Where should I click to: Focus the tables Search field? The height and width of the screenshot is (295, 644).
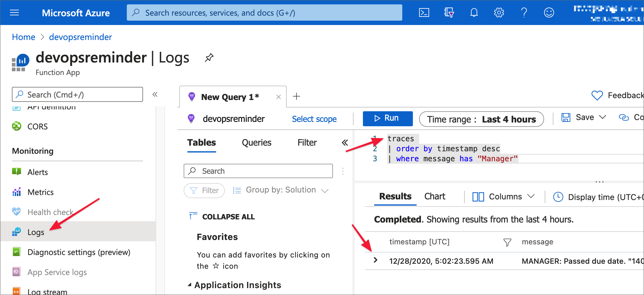(x=258, y=171)
